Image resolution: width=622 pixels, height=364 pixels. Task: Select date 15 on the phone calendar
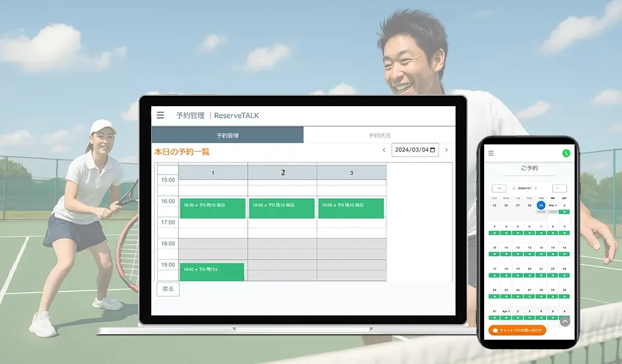pos(553,248)
